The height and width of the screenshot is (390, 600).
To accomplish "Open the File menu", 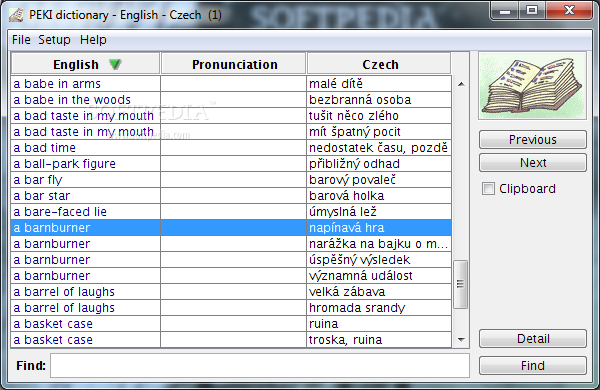I will coord(21,40).
